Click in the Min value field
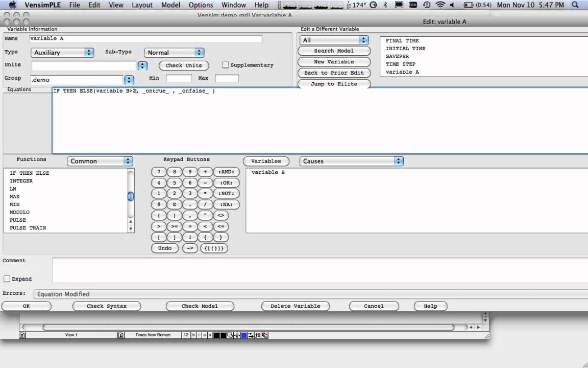Image resolution: width=588 pixels, height=368 pixels. [x=179, y=78]
